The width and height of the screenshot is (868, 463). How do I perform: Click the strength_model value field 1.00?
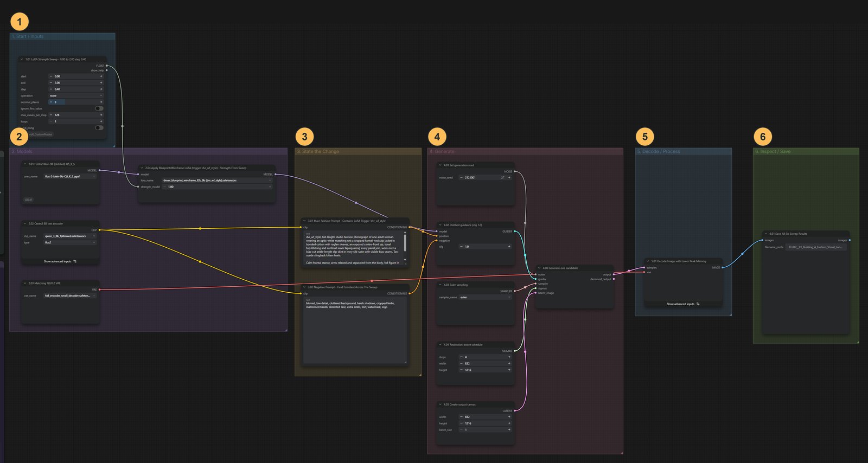pos(217,187)
